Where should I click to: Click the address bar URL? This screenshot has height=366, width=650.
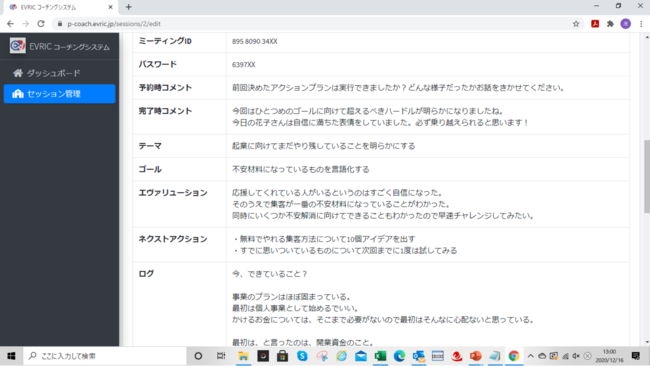(x=114, y=24)
